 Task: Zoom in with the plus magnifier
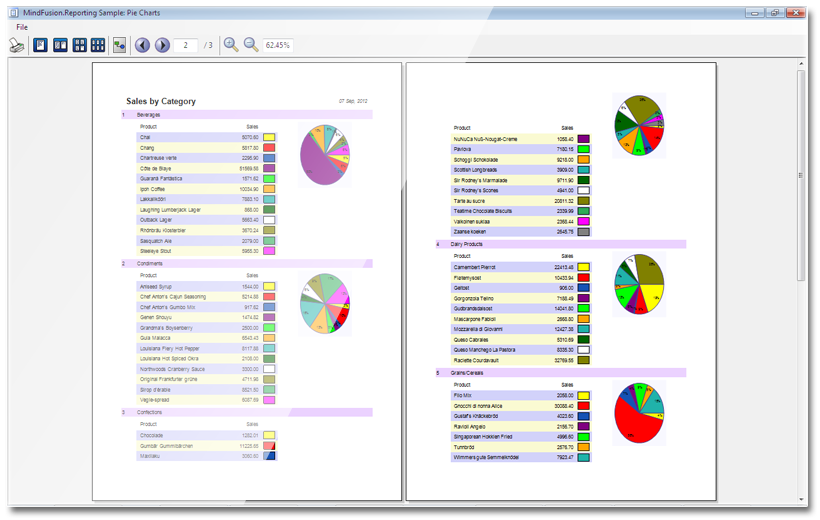tap(231, 45)
